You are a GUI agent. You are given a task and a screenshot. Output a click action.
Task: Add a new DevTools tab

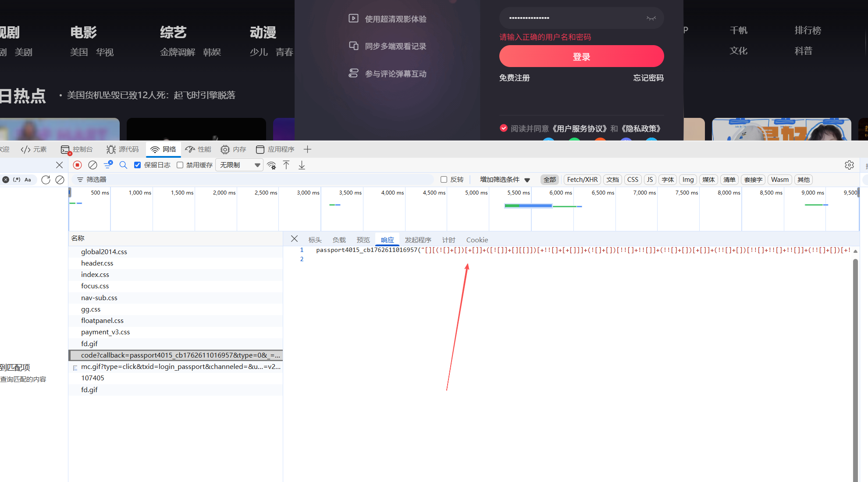point(307,149)
